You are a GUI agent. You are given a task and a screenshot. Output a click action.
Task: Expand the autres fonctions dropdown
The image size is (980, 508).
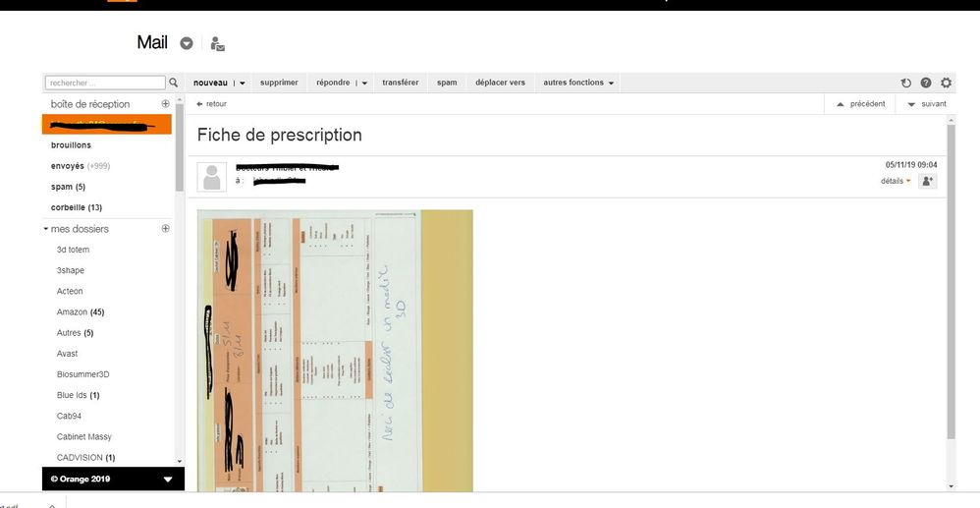point(578,84)
